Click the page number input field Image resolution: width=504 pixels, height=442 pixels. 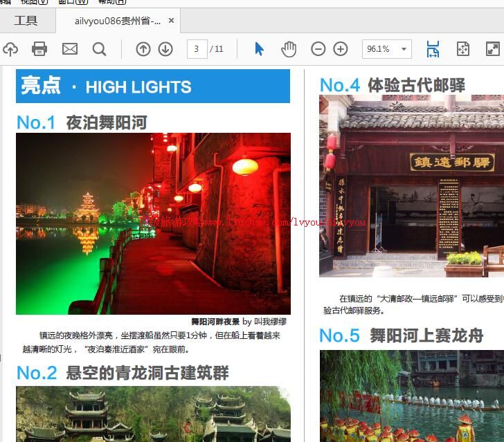pyautogui.click(x=197, y=49)
